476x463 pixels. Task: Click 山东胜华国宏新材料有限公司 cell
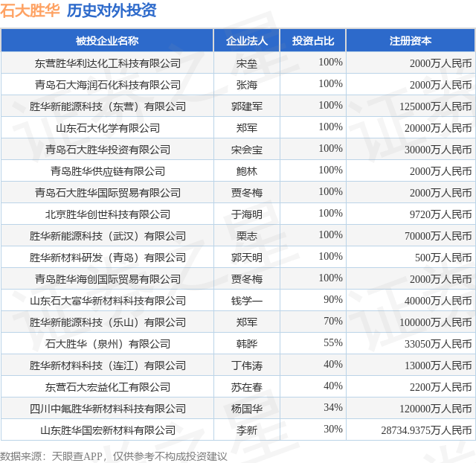click(x=107, y=430)
